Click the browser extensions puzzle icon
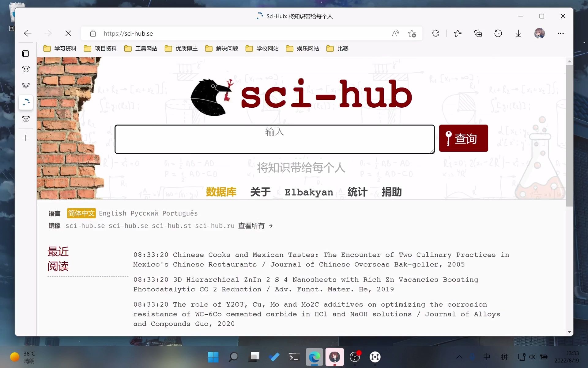This screenshot has width=588, height=368. click(x=435, y=33)
